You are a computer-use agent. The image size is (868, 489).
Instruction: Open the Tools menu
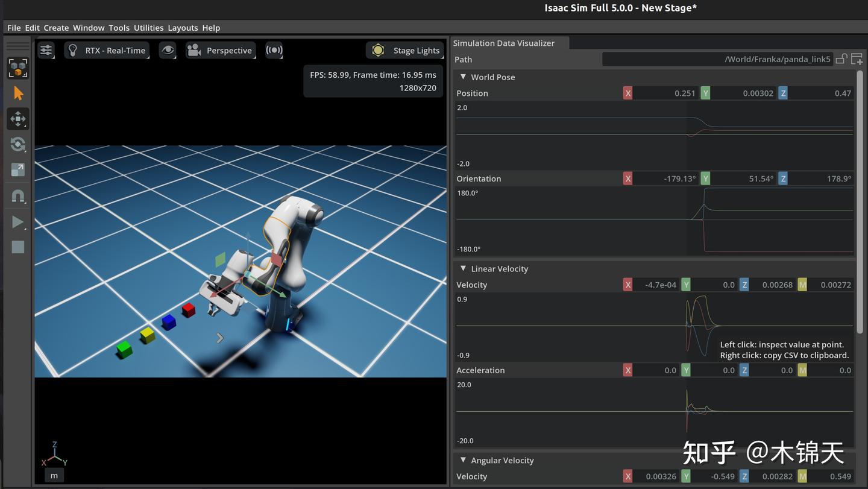pos(119,27)
